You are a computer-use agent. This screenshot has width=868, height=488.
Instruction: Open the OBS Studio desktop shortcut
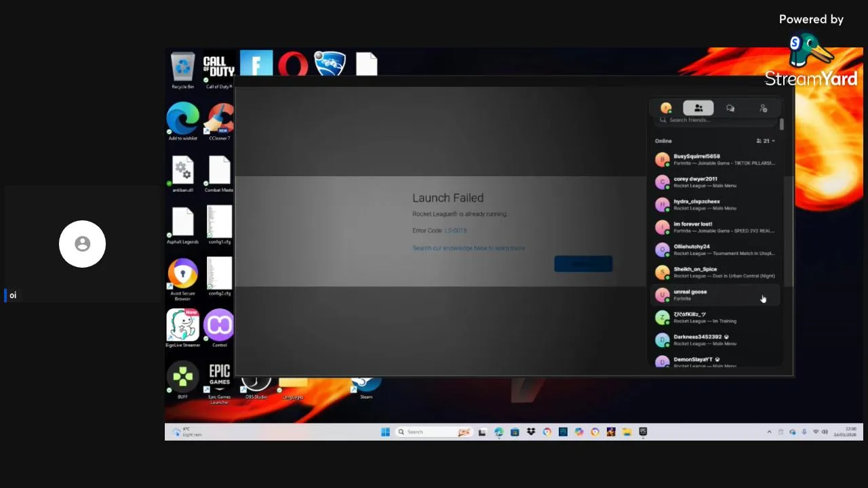[256, 388]
